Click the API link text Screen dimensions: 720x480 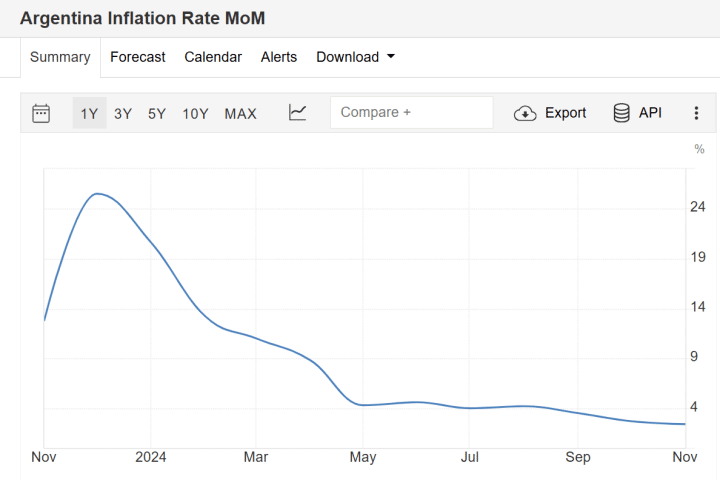coord(650,113)
